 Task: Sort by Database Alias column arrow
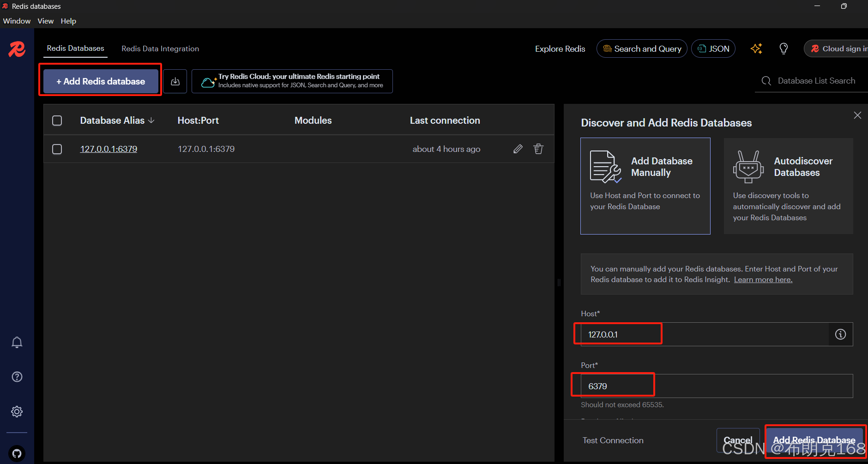click(151, 121)
